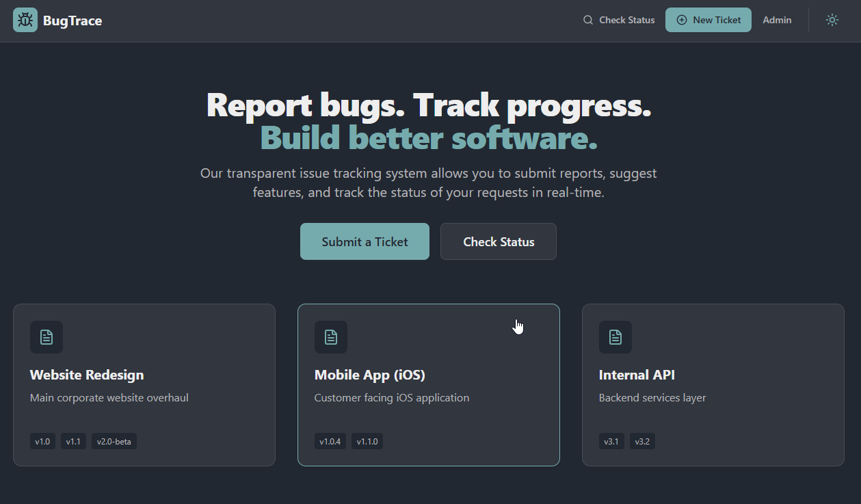Open the Internal API project title
Viewport: 861px width, 504px height.
point(637,375)
